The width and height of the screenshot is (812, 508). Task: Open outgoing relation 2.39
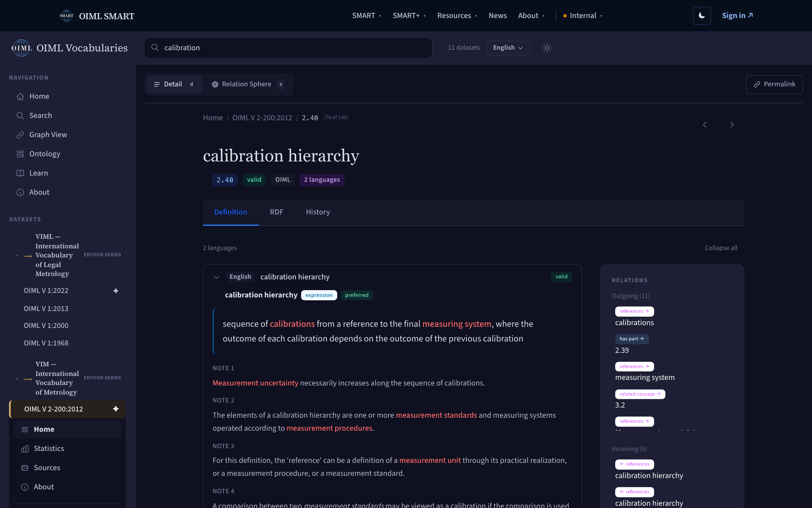622,351
